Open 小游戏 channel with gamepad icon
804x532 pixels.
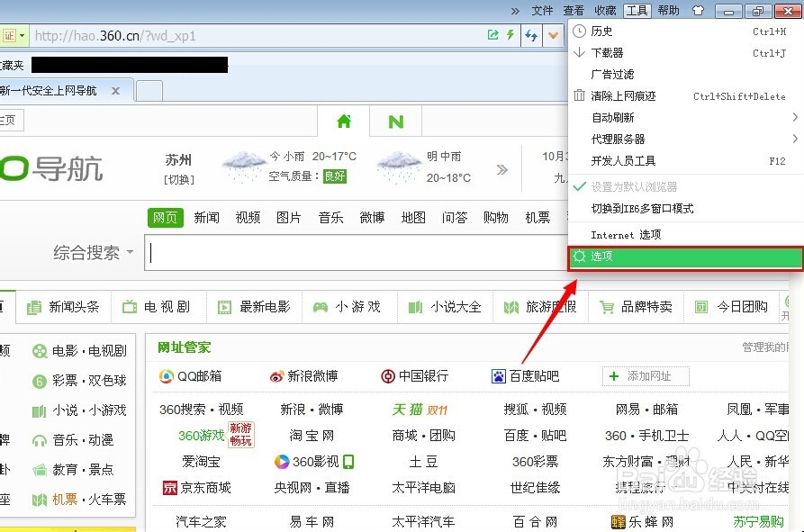[x=348, y=307]
